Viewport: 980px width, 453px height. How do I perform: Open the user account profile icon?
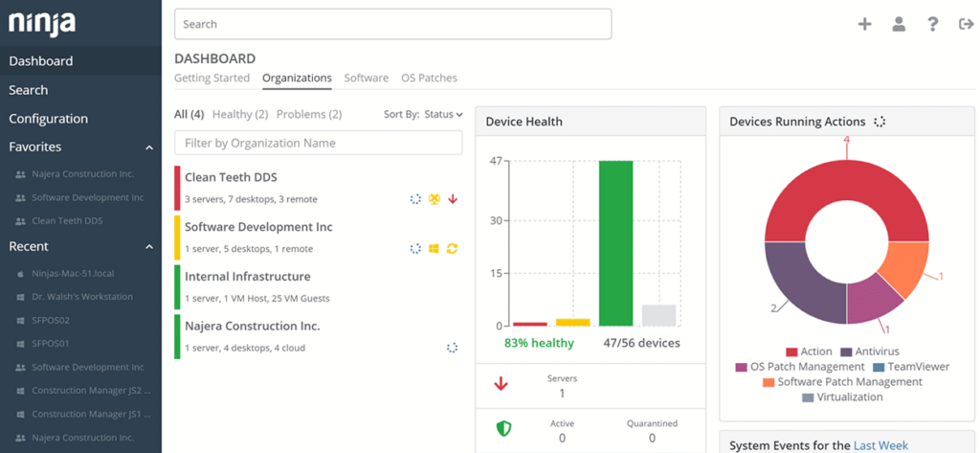point(899,25)
